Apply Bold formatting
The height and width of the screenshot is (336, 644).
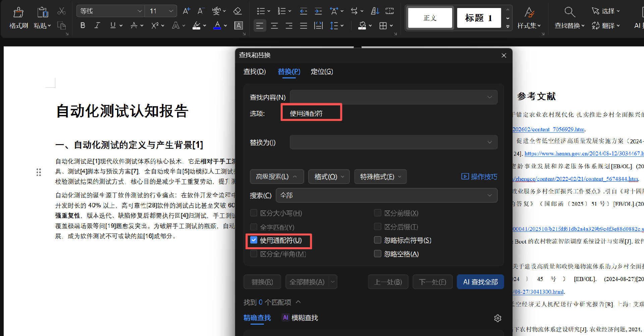[x=83, y=25]
